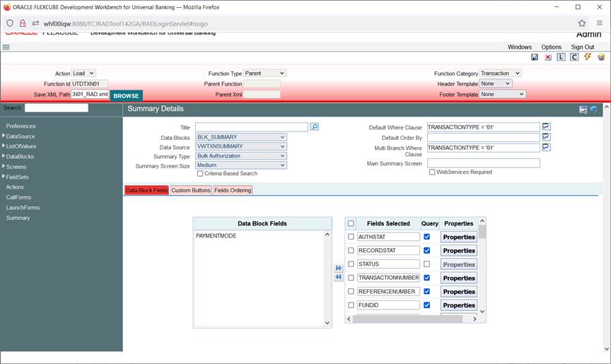The width and height of the screenshot is (611, 364).
Task: Click the insecure connection lock icon
Action: 23,23
